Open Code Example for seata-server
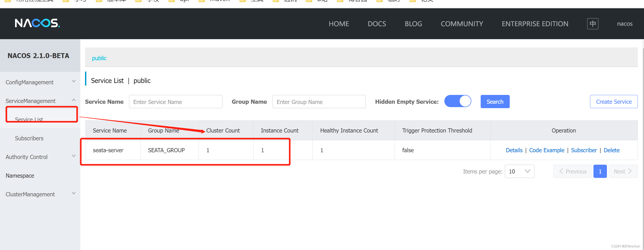This screenshot has height=250, width=644. (x=547, y=150)
